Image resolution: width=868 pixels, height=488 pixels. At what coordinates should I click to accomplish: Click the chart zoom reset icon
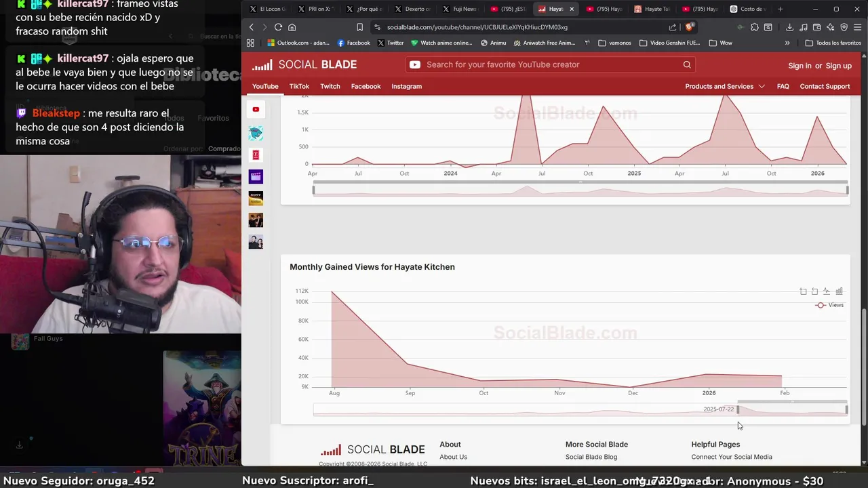[x=814, y=291]
